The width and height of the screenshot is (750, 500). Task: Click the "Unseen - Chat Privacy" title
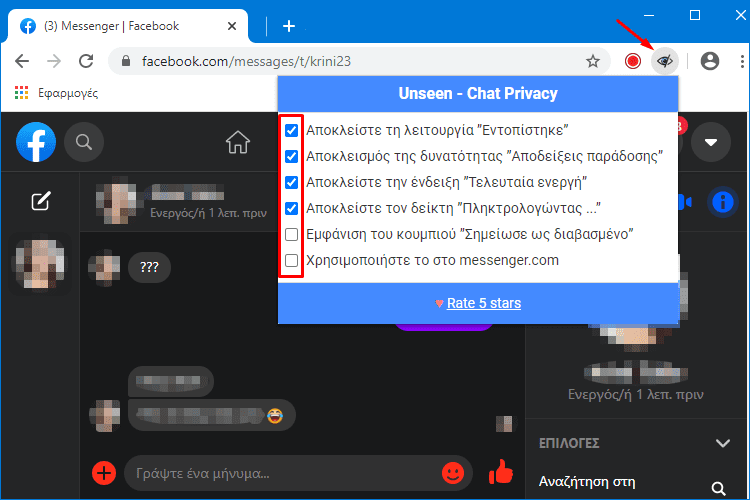pos(478,93)
